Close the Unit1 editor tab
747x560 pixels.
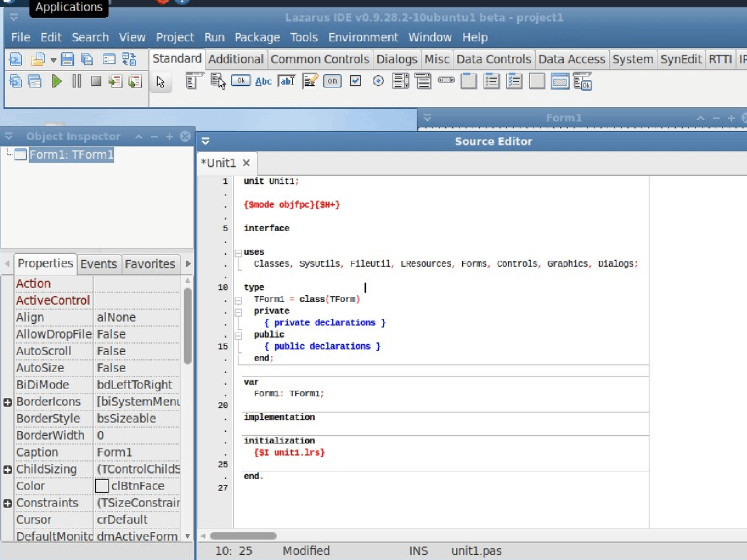246,163
